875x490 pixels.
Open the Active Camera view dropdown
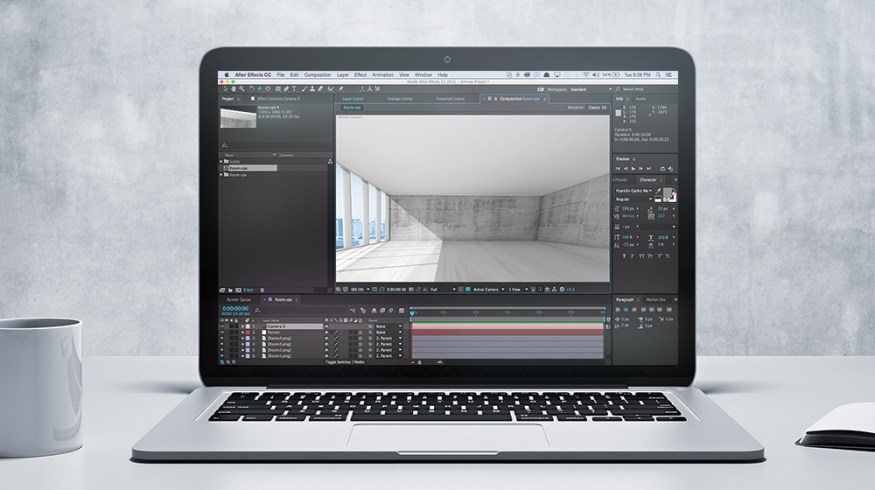(x=486, y=289)
